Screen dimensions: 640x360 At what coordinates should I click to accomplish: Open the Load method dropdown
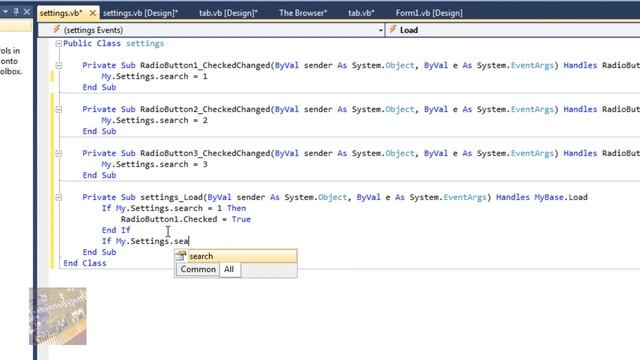coord(513,30)
